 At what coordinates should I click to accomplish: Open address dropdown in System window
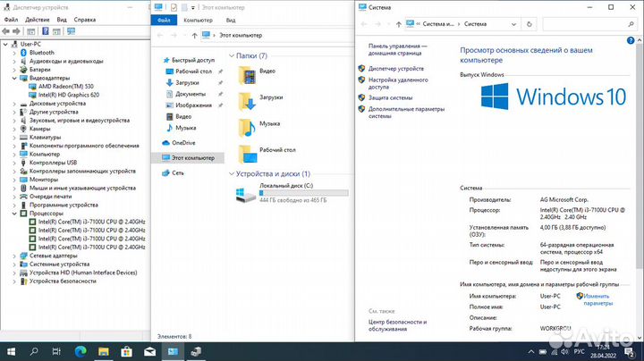coord(513,24)
